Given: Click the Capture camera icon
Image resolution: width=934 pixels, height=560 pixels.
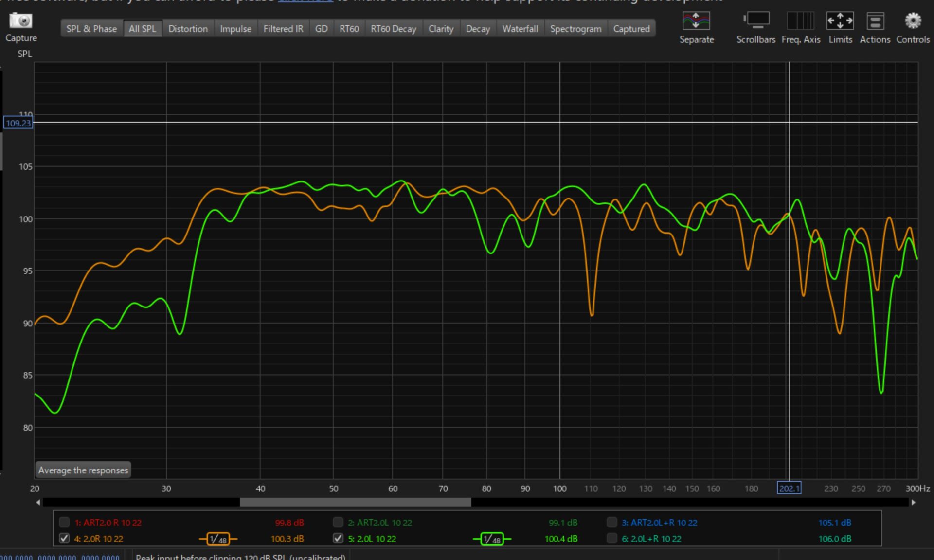Looking at the screenshot, I should (21, 21).
